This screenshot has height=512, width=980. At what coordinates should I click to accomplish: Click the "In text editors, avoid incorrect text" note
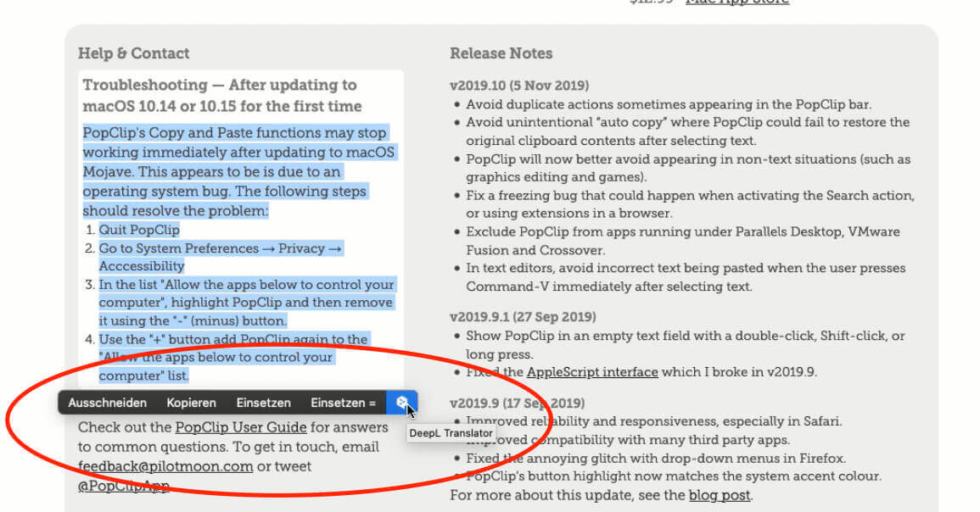[686, 277]
